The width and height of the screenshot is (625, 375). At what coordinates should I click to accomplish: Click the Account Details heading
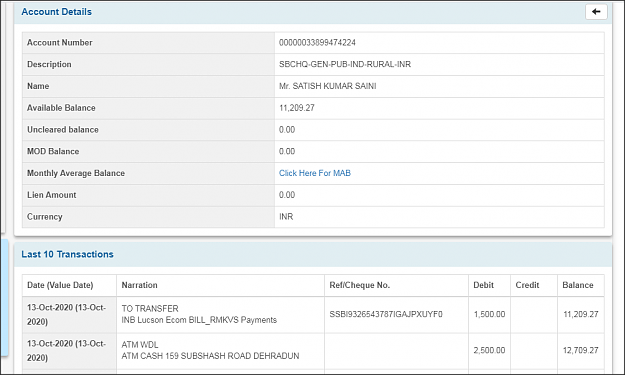click(x=57, y=12)
